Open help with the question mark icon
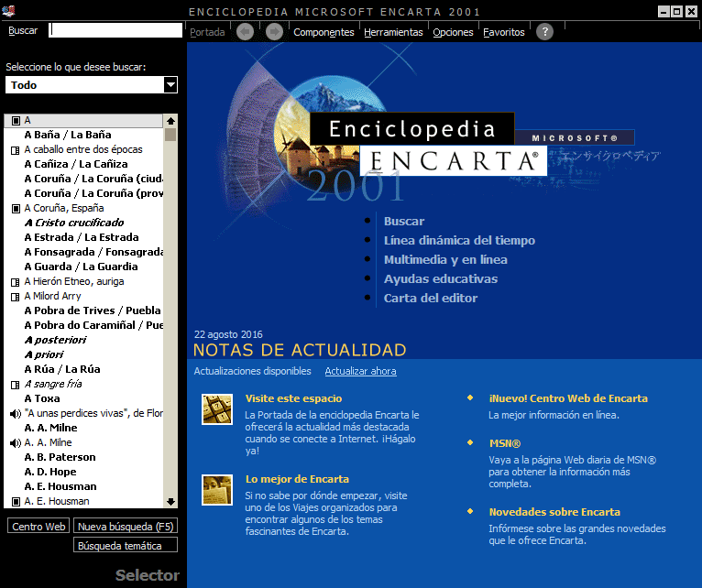Viewport: 702px width, 588px height. (545, 32)
